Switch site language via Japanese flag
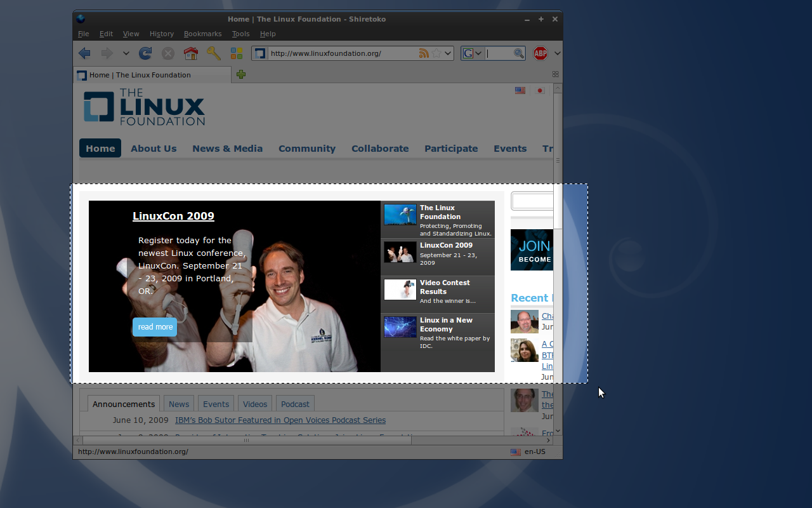The width and height of the screenshot is (812, 508). tap(540, 90)
